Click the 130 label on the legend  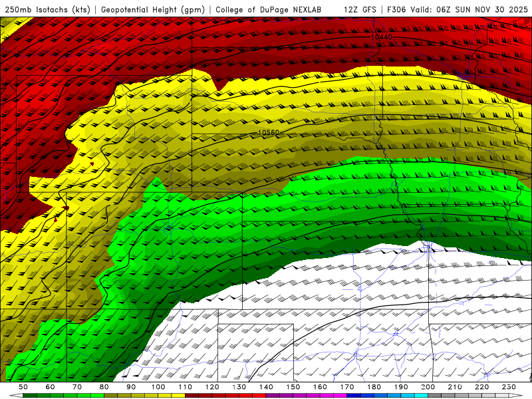point(239,387)
